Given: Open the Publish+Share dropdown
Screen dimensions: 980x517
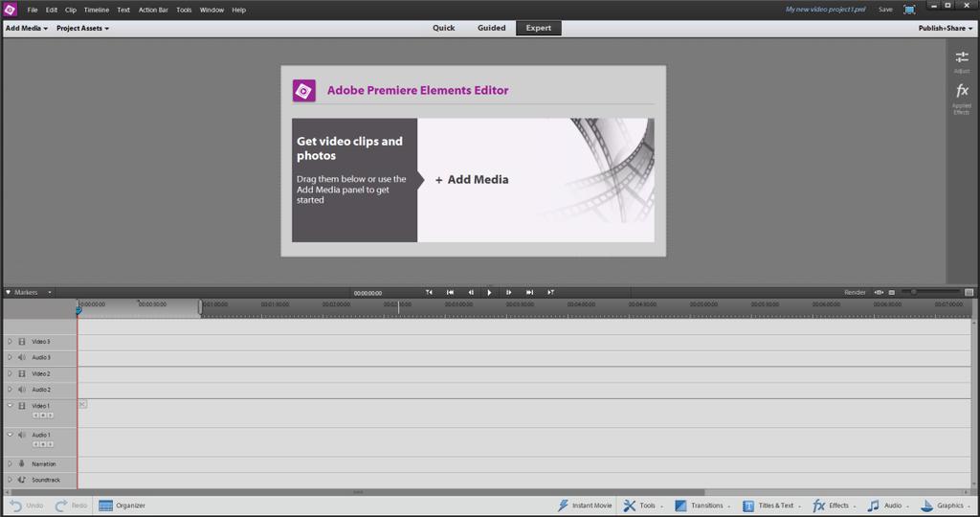Looking at the screenshot, I should (x=945, y=28).
